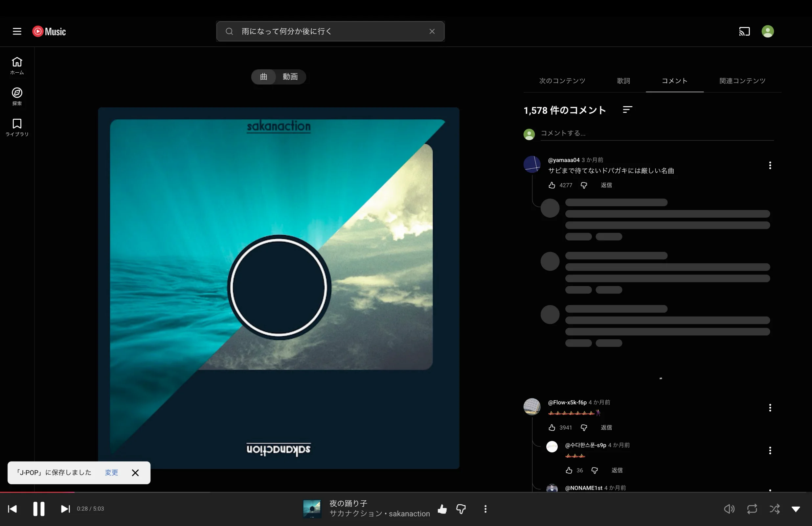
Task: Open @yamaaa04 comment options menu
Action: (x=770, y=166)
